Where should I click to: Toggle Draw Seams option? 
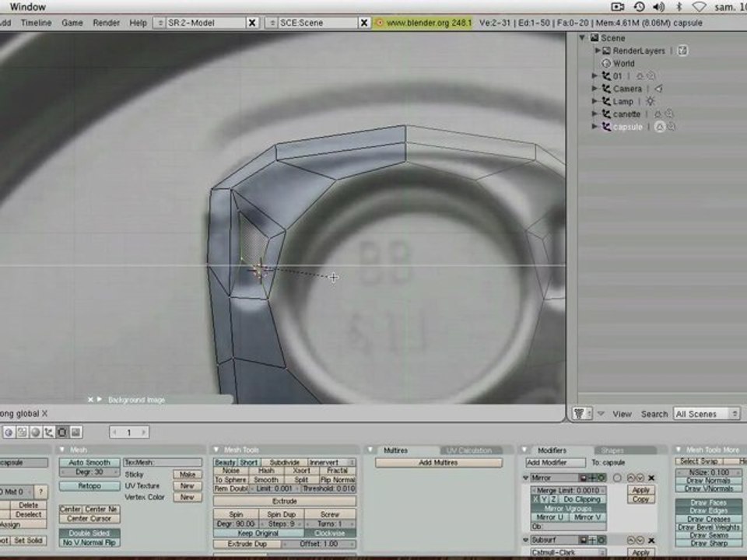click(708, 535)
